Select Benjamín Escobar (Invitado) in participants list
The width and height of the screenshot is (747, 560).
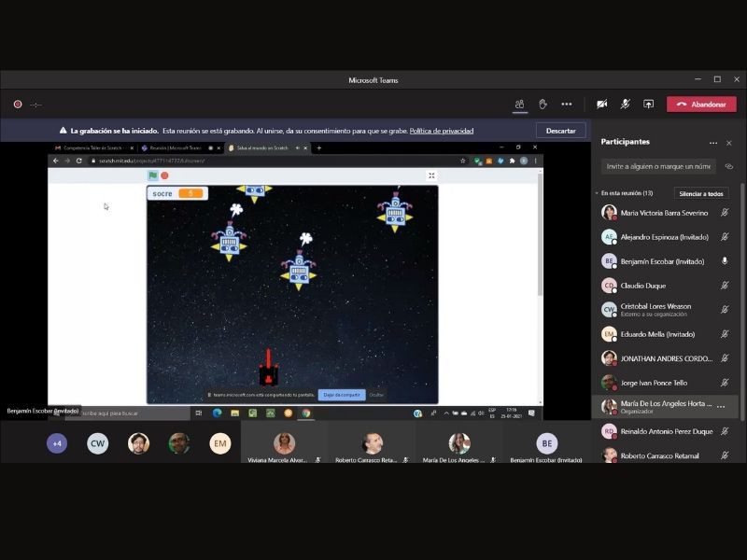pos(665,261)
